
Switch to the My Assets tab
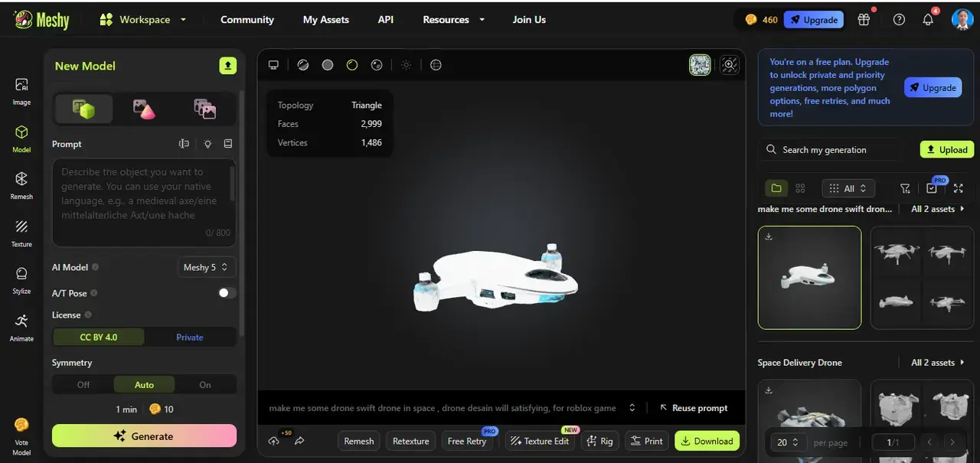coord(325,20)
